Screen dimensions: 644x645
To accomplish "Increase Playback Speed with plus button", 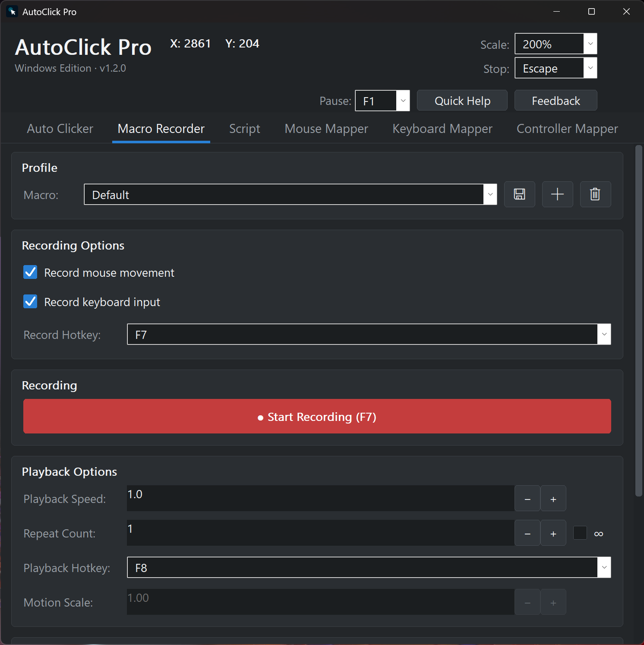I will point(553,499).
